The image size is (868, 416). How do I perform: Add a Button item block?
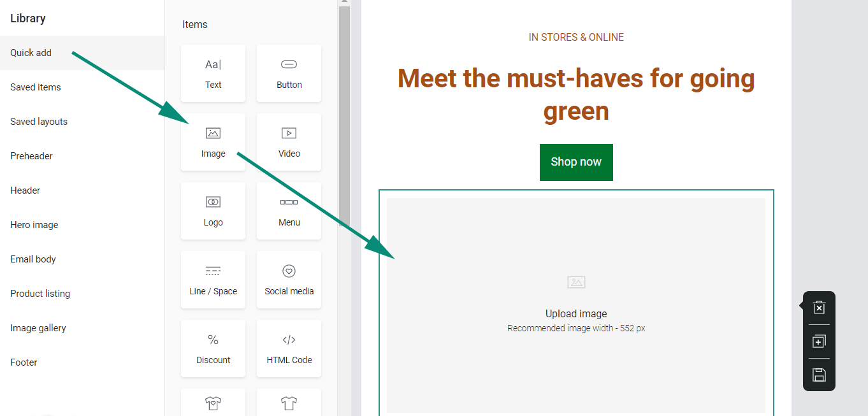tap(289, 73)
